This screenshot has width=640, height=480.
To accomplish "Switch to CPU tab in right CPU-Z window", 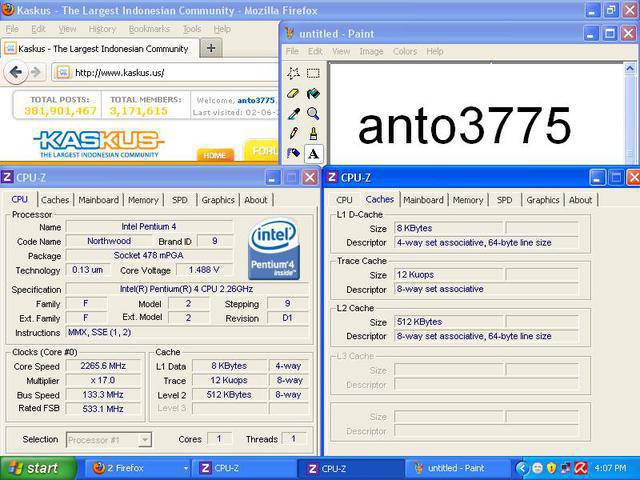I will coord(344,200).
